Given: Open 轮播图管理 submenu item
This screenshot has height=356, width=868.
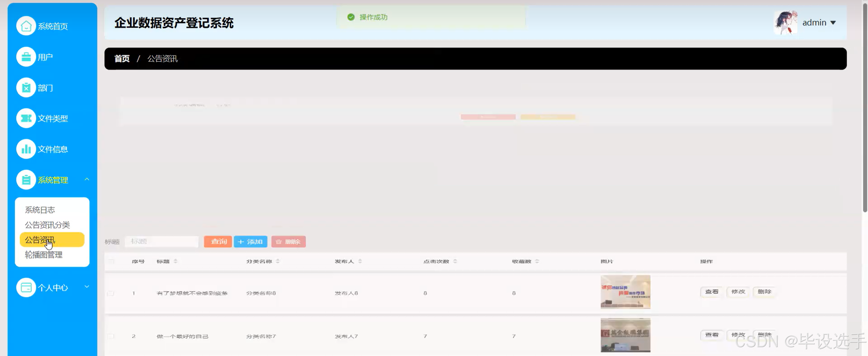Looking at the screenshot, I should [43, 255].
